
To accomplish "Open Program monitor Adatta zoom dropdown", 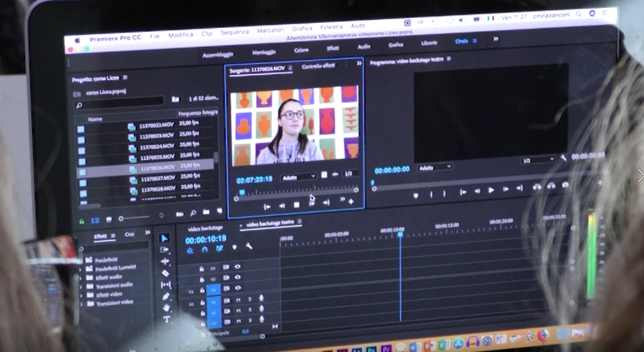I will (x=435, y=167).
